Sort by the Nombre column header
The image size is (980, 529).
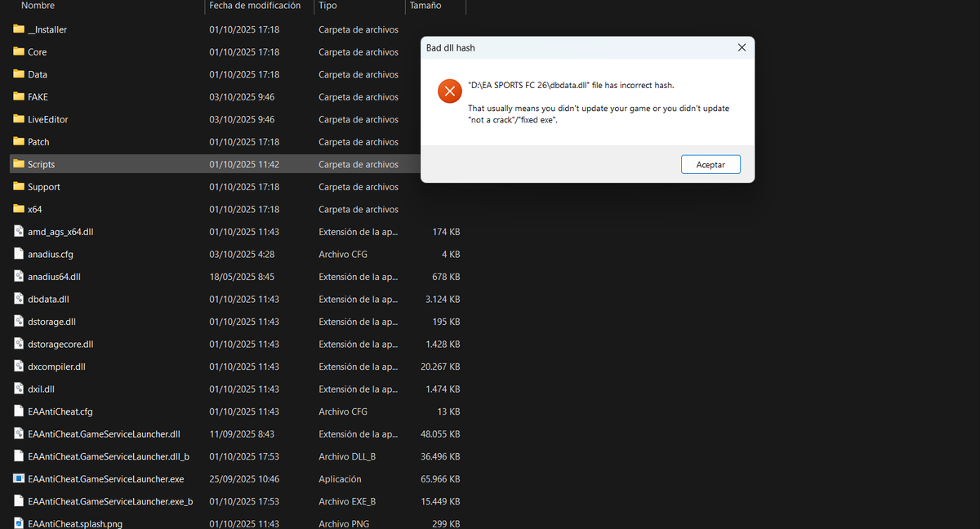[38, 6]
